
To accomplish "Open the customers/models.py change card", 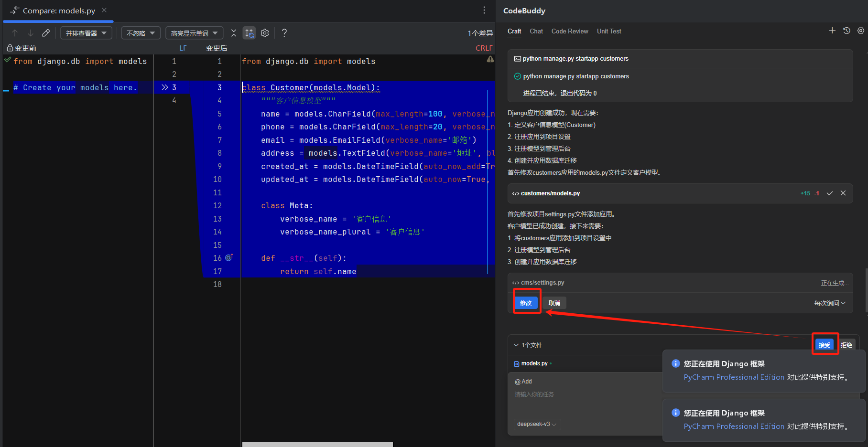I will pyautogui.click(x=680, y=193).
